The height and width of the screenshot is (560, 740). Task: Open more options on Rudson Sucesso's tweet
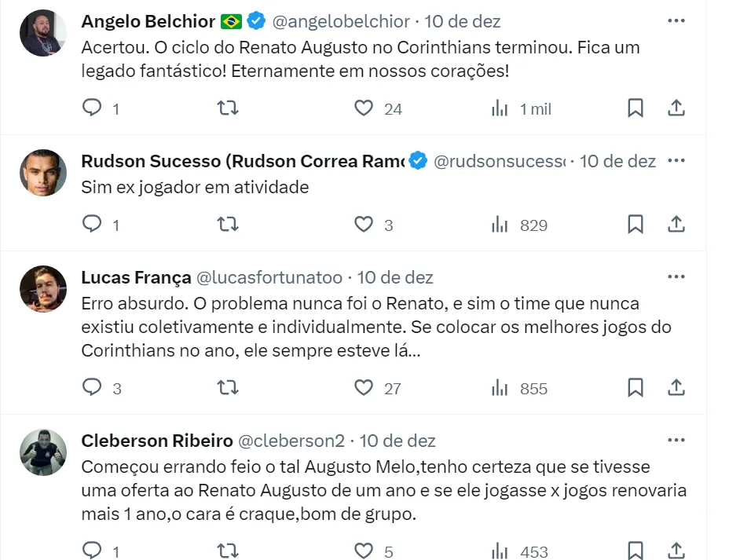coord(676,161)
